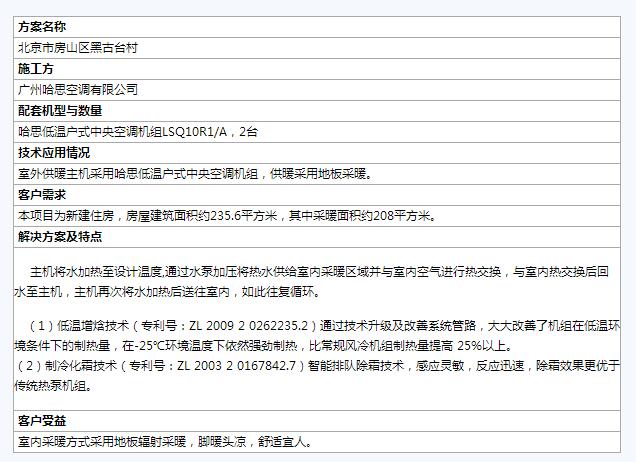Screen dimensions: 636x462
Task: Click the line starting '（2）制冷化霜技术'
Action: 317,366
